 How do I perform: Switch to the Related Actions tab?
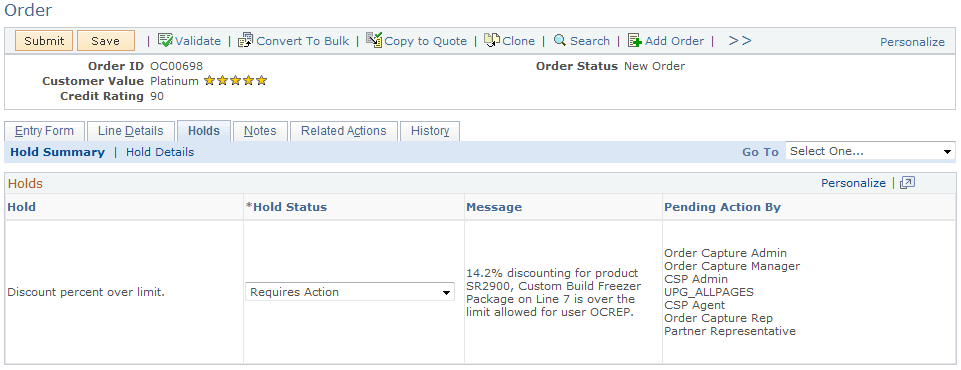(x=344, y=131)
